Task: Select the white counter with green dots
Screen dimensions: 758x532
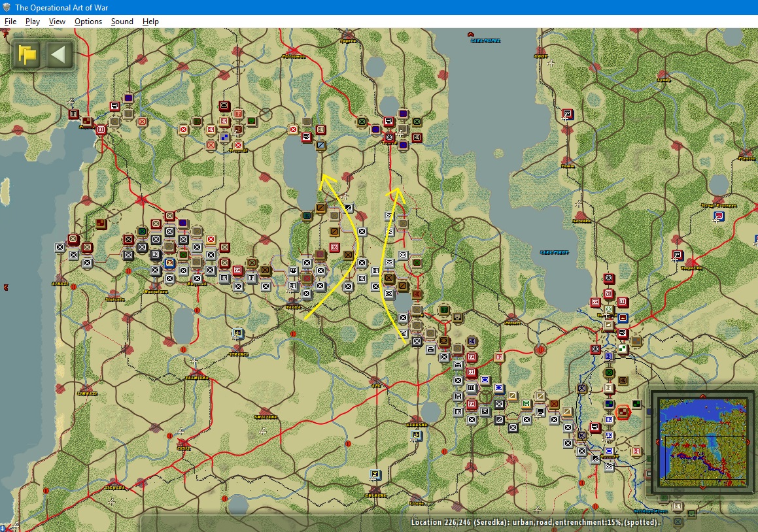Action: pos(623,349)
